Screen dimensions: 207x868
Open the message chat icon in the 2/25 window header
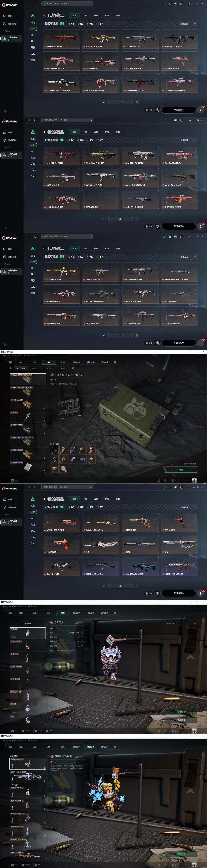164,3
